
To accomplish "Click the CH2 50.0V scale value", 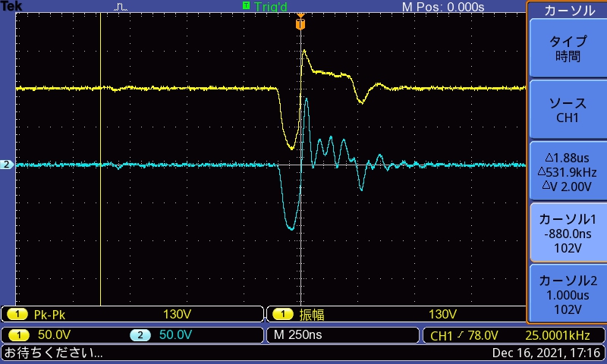I will coord(175,334).
